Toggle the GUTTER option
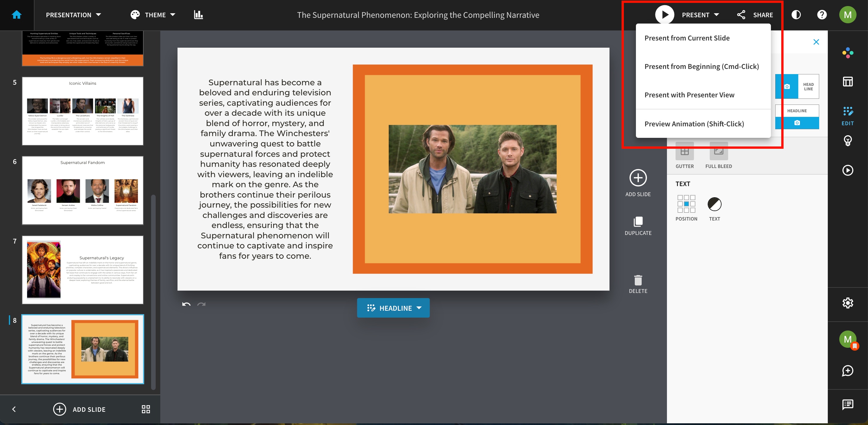 click(x=684, y=156)
